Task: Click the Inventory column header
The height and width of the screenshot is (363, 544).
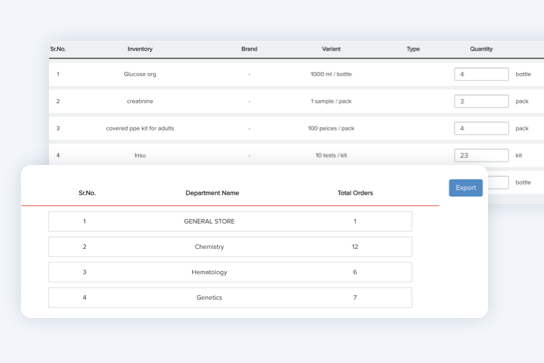Action: 140,49
